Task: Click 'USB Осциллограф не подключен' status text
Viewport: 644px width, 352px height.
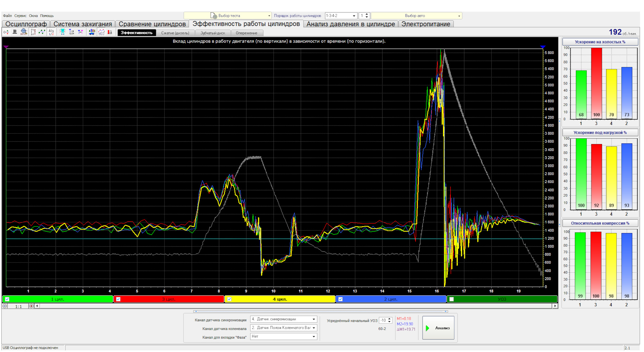Action: coord(31,348)
